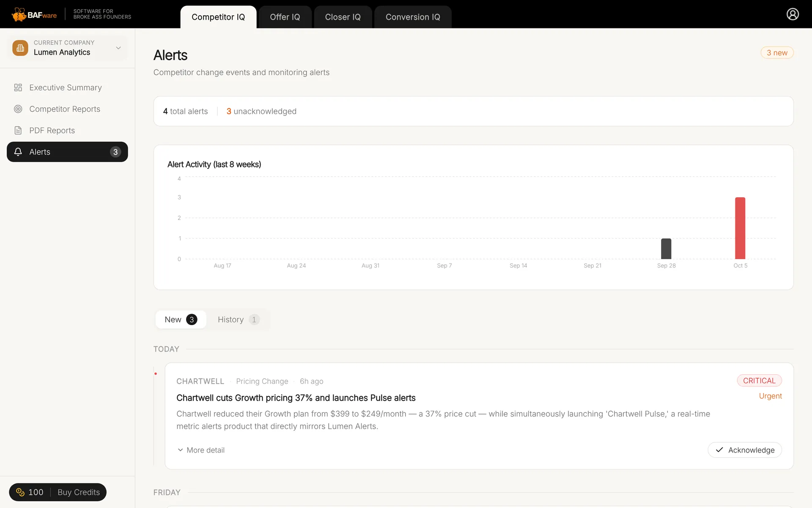Click the Lumen Analytics company building icon
Viewport: 812px width, 508px height.
[x=20, y=48]
